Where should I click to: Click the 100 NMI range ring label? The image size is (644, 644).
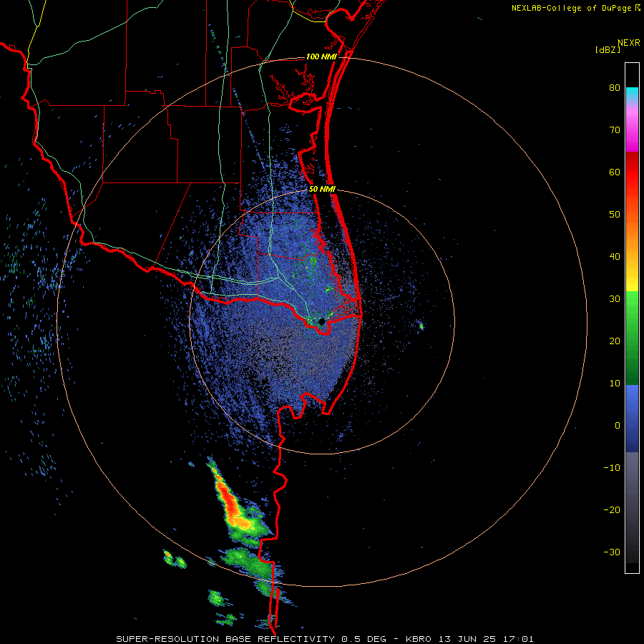321,57
